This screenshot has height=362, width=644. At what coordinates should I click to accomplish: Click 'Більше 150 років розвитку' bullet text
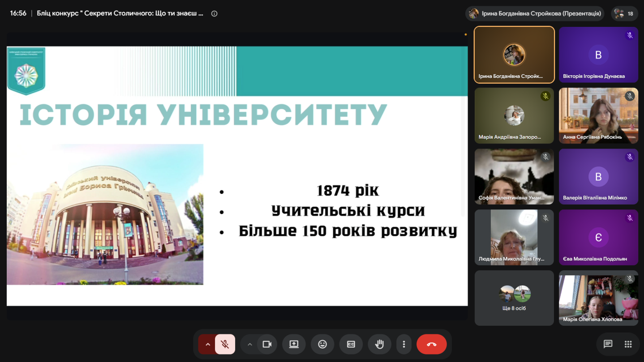(348, 231)
